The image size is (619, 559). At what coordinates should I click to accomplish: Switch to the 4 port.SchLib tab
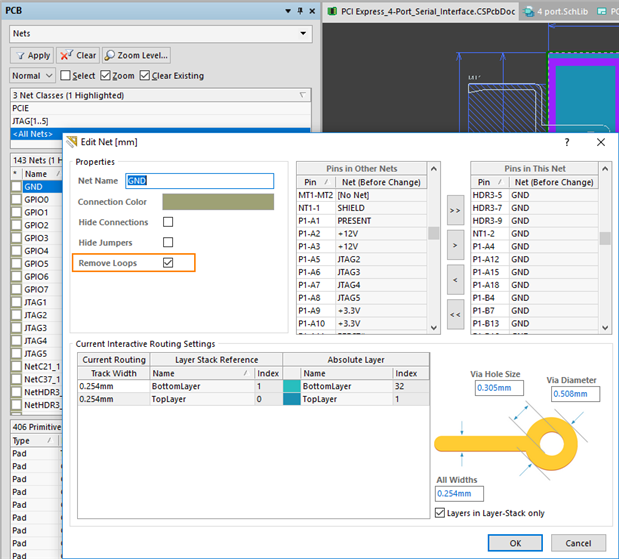coord(555,11)
